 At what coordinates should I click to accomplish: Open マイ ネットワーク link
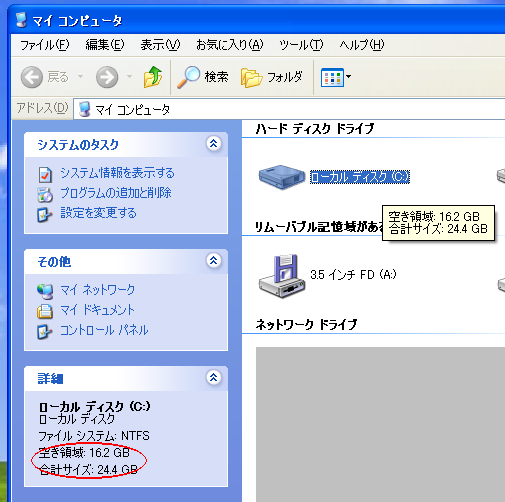point(97,290)
